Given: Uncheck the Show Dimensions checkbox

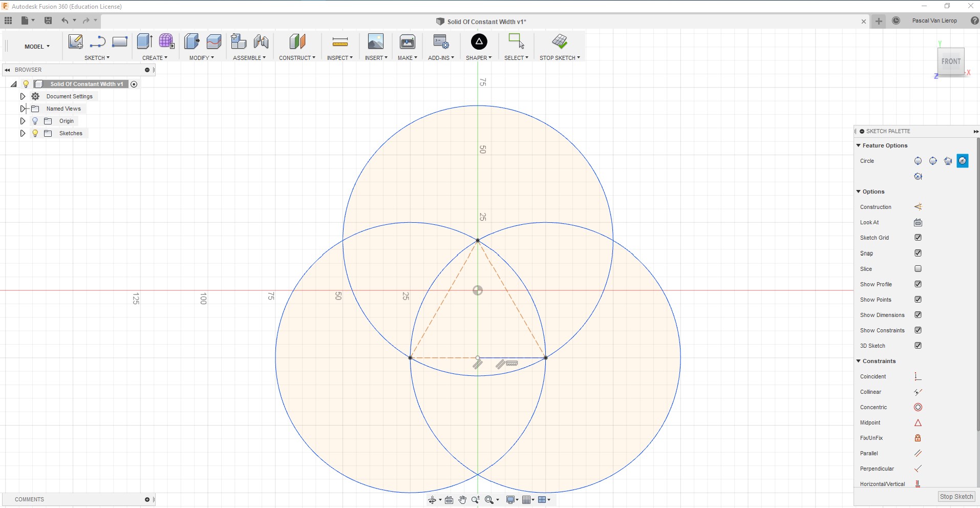Looking at the screenshot, I should 918,314.
